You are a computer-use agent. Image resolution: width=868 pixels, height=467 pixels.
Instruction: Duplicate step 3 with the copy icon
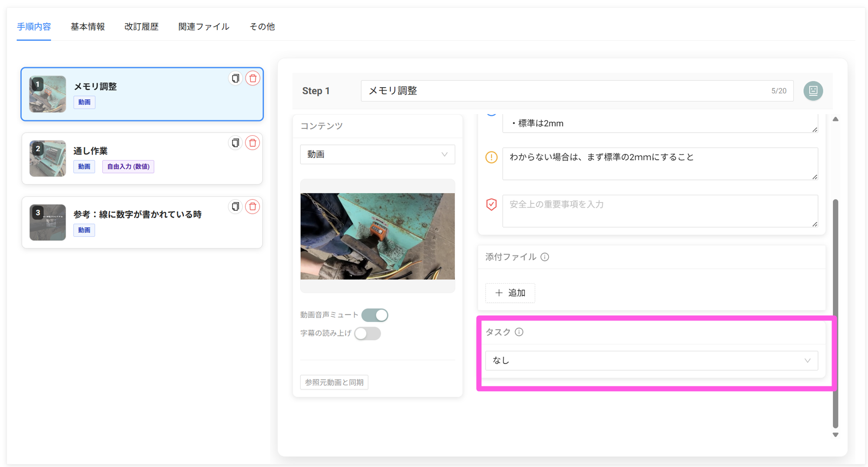point(235,206)
